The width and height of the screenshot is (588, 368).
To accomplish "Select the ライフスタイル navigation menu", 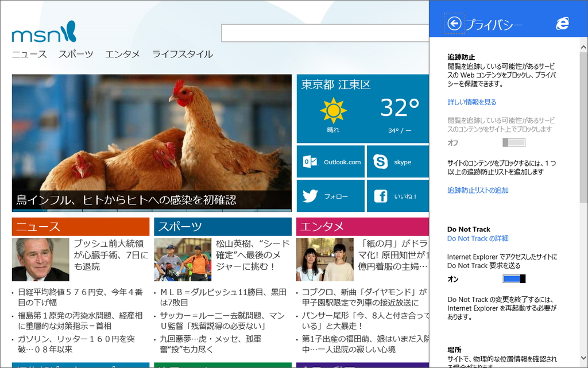I will point(181,55).
